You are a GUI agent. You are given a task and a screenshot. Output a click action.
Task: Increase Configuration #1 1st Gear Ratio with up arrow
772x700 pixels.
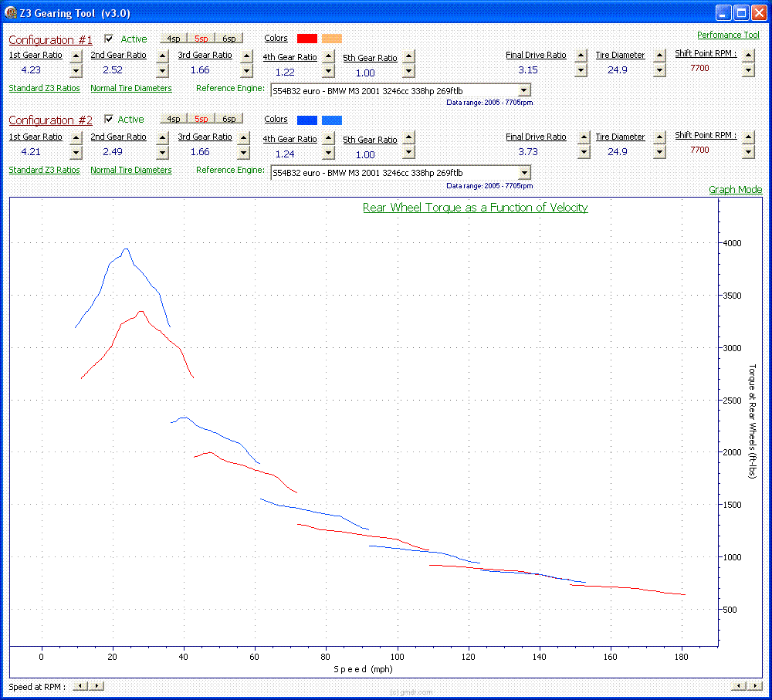click(x=76, y=56)
